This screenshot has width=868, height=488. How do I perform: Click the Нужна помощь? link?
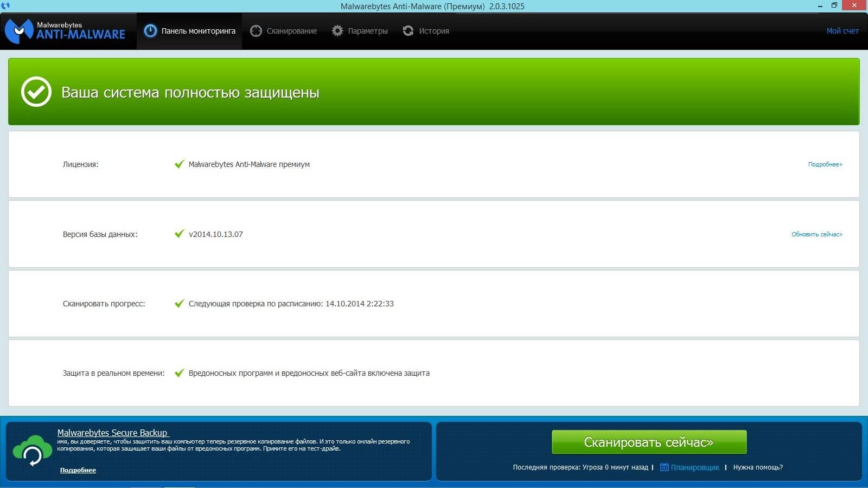tap(758, 467)
